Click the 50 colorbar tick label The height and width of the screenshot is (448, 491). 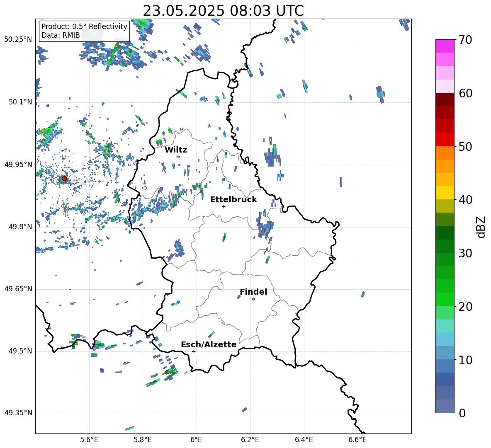coord(466,147)
